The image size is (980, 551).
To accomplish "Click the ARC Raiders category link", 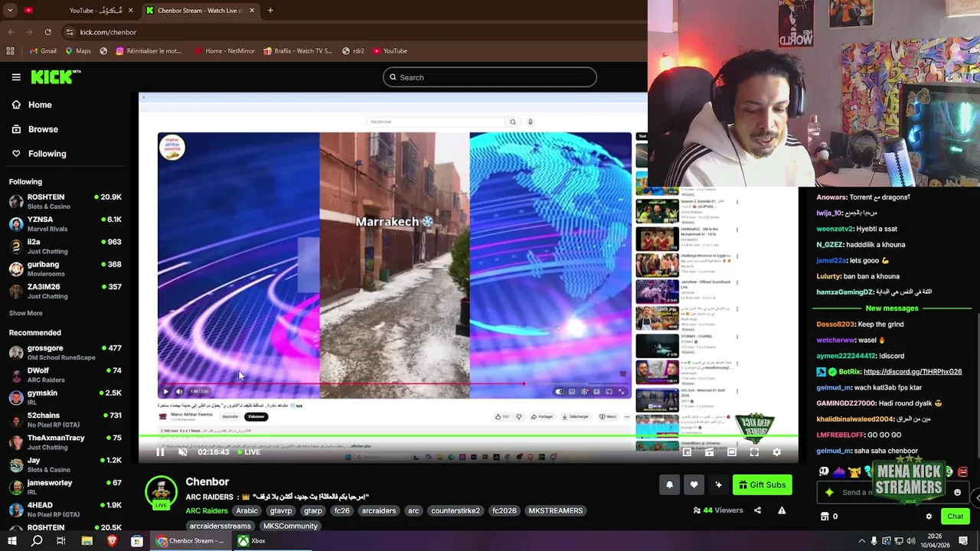I will [207, 510].
